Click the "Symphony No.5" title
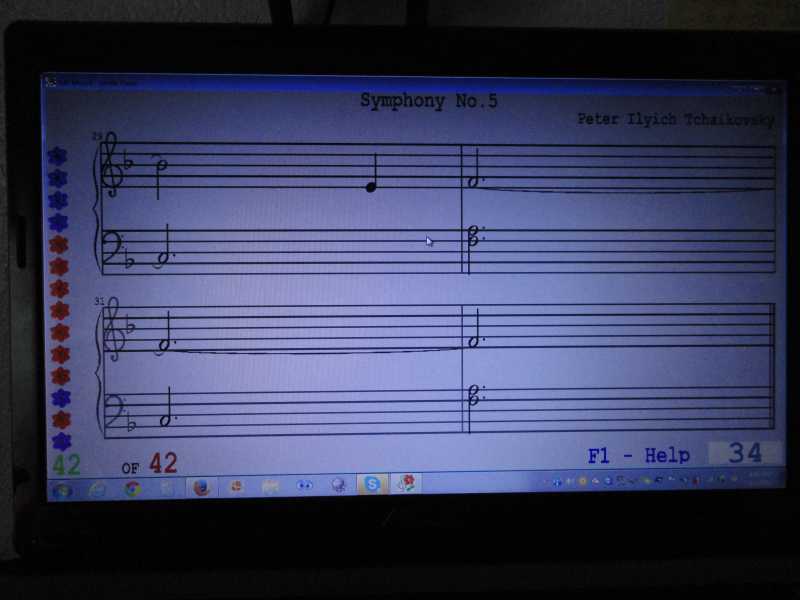Image resolution: width=800 pixels, height=600 pixels. pos(429,101)
